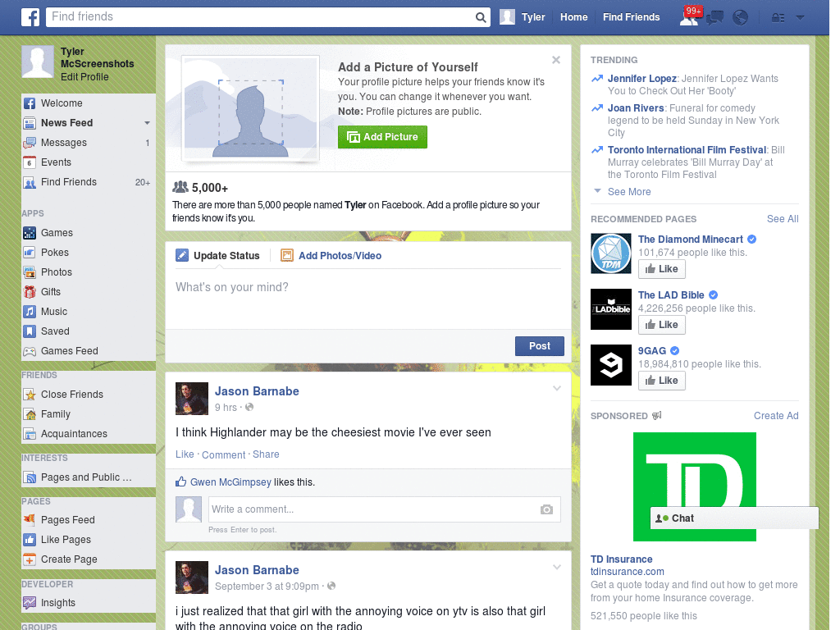Screen dimensions: 840x630
Task: Click See All recommended pages
Action: click(783, 219)
